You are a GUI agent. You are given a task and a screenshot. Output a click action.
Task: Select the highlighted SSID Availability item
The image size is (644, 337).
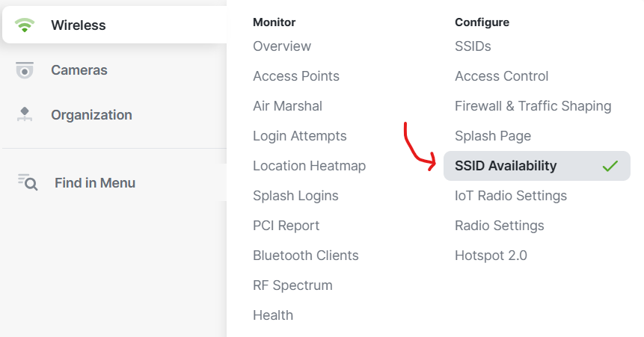pos(537,166)
